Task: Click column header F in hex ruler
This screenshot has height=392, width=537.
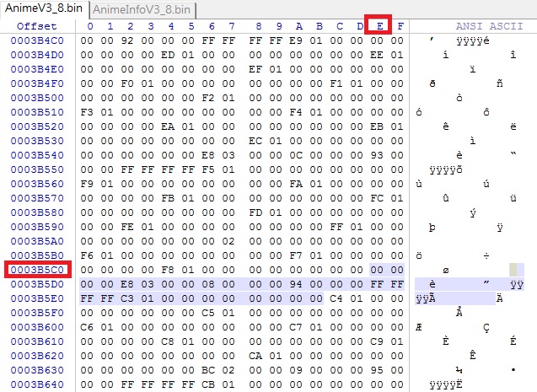Action: pyautogui.click(x=400, y=26)
